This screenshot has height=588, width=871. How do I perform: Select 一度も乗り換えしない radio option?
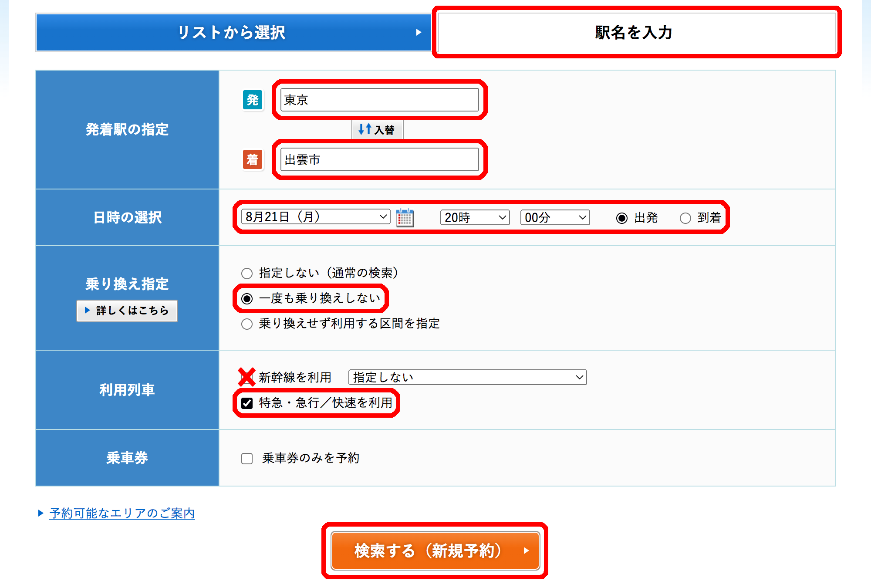[x=247, y=299]
